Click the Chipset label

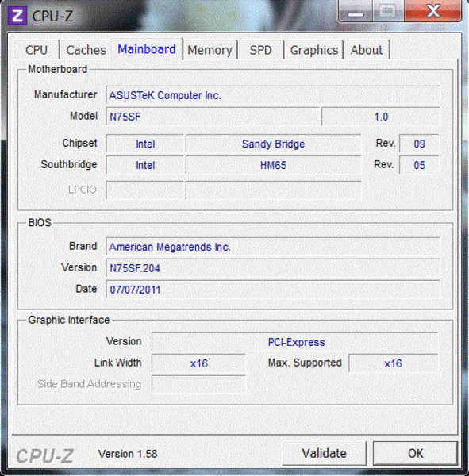point(79,143)
